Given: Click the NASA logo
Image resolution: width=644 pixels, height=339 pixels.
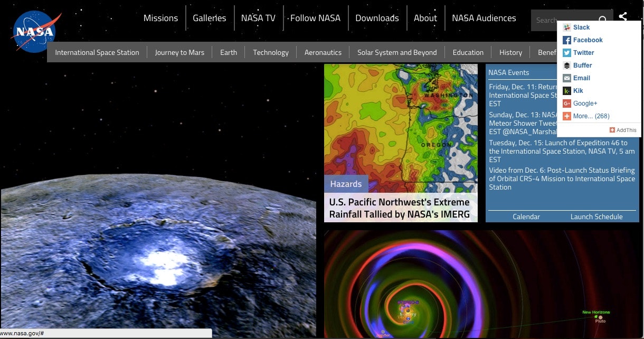Looking at the screenshot, I should click(x=36, y=32).
